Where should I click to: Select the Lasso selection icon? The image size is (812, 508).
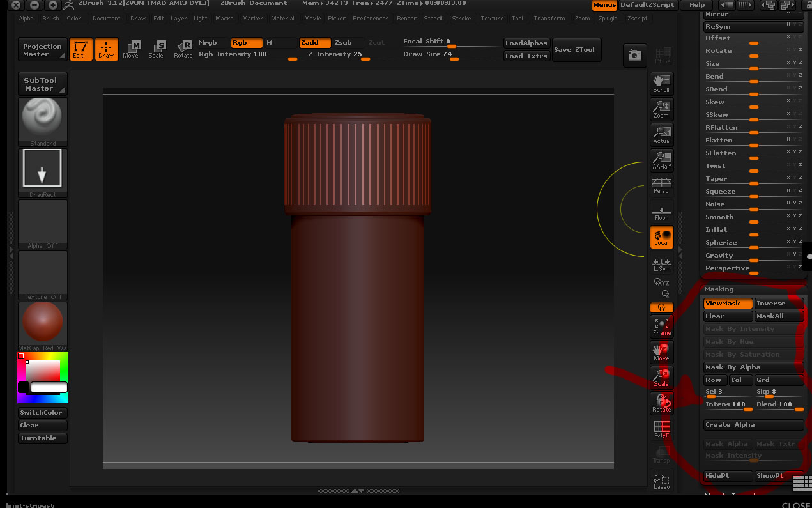(x=661, y=480)
